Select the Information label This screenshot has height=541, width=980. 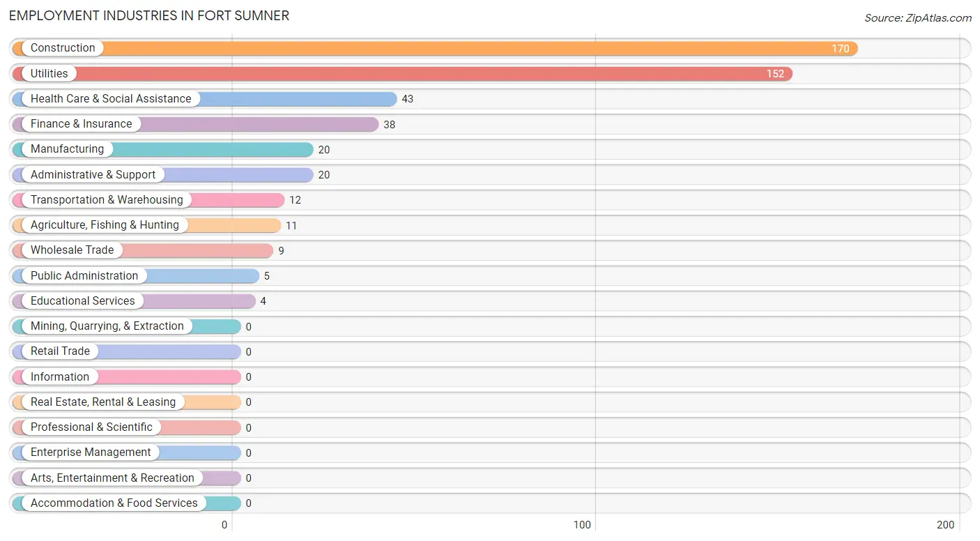60,376
